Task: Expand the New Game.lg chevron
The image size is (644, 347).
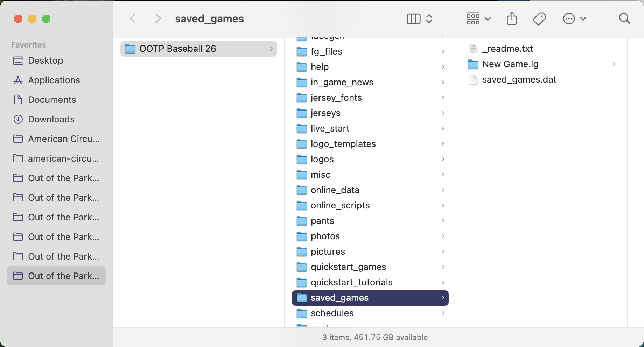Action: (x=614, y=64)
